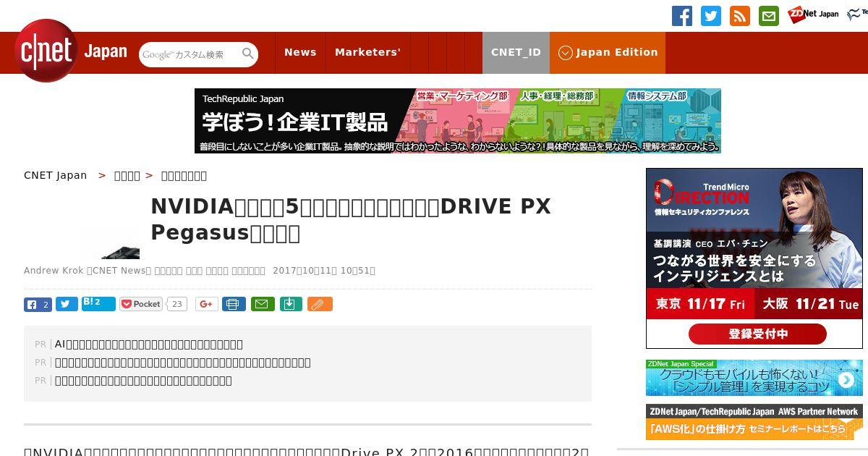Open the ZDNet Japan Special cloud banner
Image resolution: width=868 pixels, height=456 pixels.
coord(754,378)
